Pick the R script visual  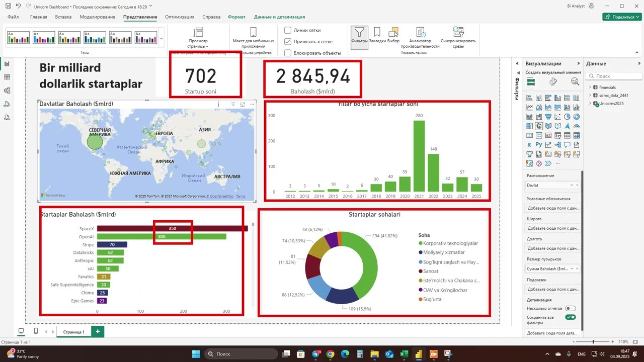pos(529,145)
